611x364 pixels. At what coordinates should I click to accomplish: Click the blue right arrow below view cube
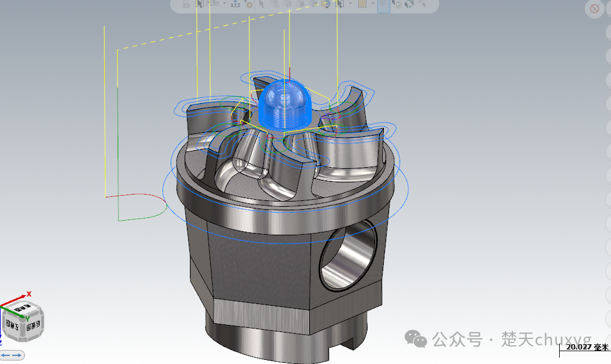pos(17,355)
